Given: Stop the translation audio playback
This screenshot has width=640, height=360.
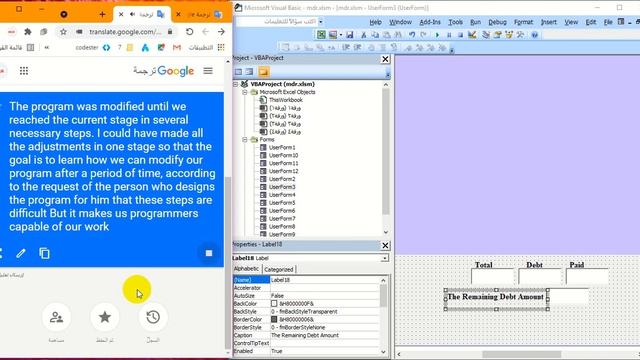Looking at the screenshot, I should coord(209,253).
